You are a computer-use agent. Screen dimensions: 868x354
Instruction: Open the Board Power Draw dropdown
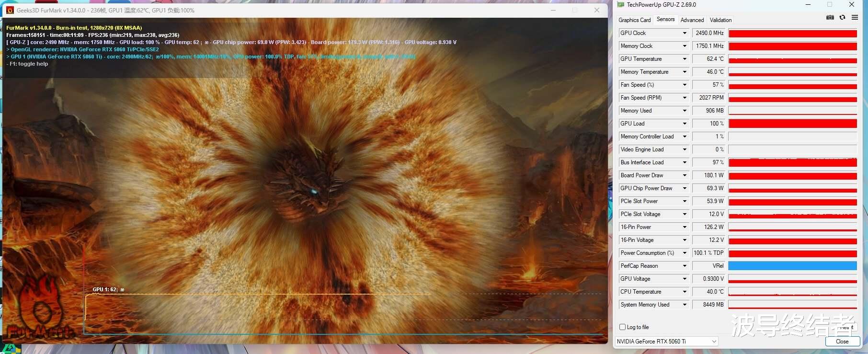tap(685, 175)
